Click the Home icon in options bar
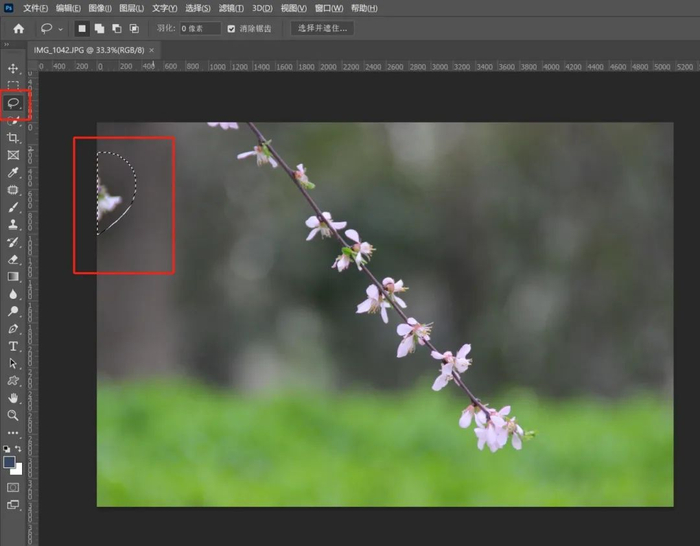 18,28
